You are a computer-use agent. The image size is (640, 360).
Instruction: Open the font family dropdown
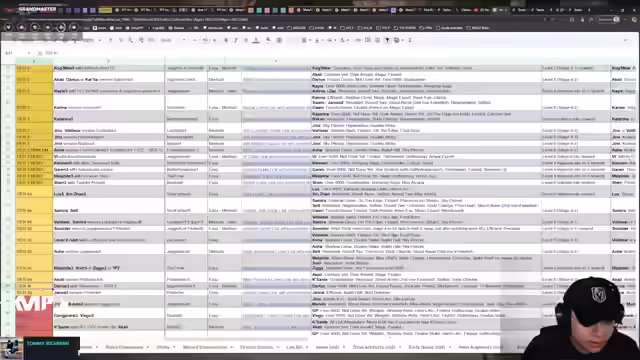(x=172, y=40)
